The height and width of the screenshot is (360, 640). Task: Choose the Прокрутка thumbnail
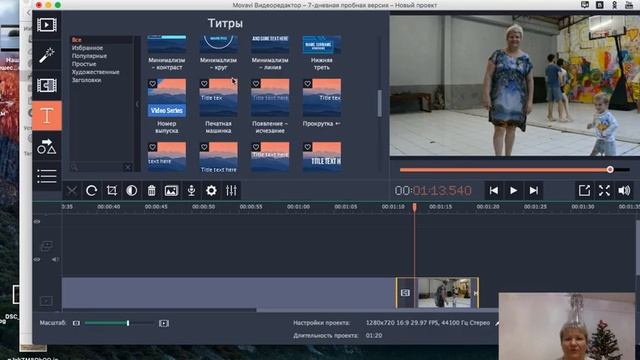322,98
